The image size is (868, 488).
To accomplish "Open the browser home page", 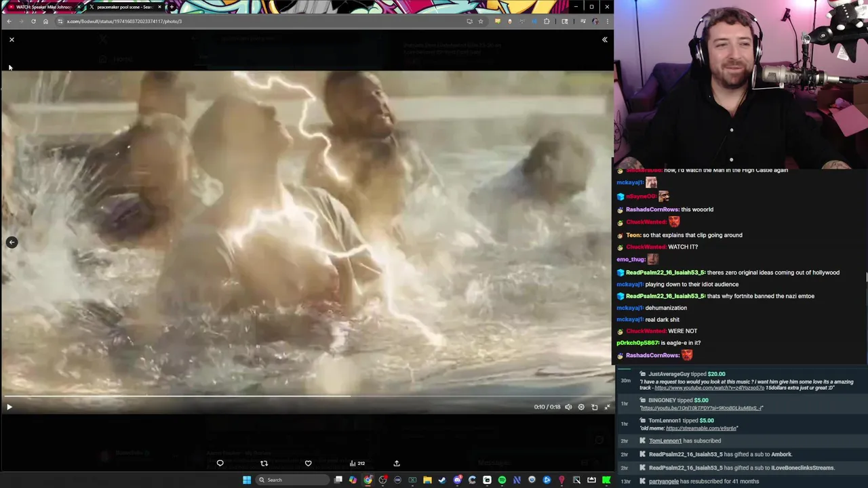I will coord(45,21).
